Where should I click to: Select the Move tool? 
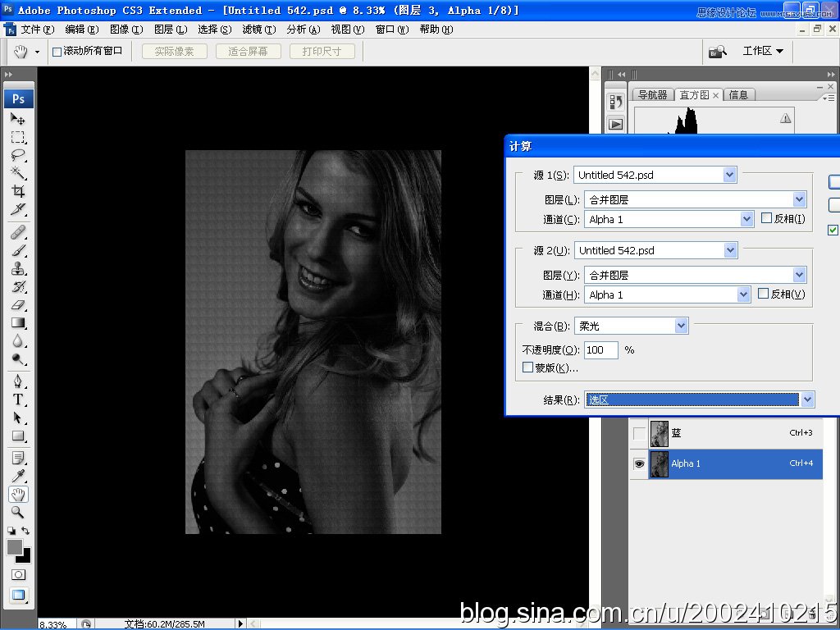coord(18,118)
